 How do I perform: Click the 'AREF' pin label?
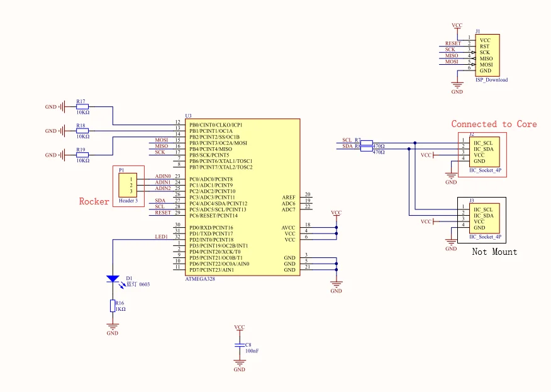(x=289, y=197)
